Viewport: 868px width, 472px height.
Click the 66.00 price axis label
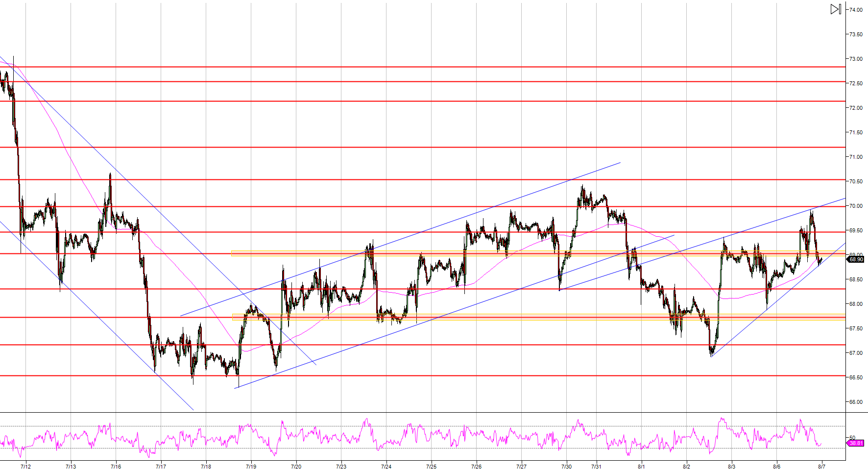pyautogui.click(x=856, y=402)
